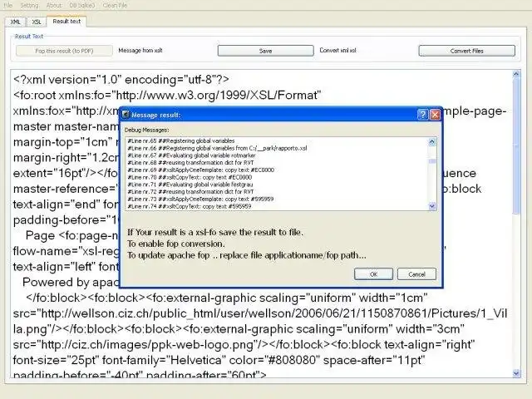The image size is (532, 399).
Task: Close the Message result dialog with the X button
Action: coord(435,115)
